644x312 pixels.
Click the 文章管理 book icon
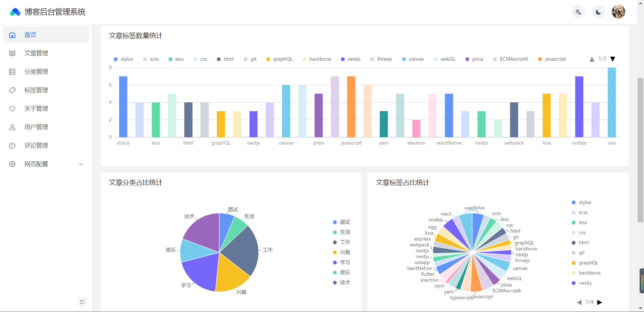[x=12, y=53]
